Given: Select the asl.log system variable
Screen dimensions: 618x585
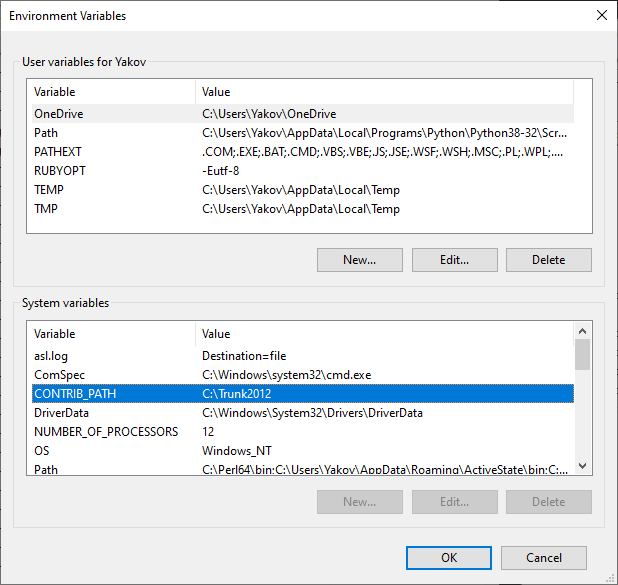Looking at the screenshot, I should coord(54,356).
